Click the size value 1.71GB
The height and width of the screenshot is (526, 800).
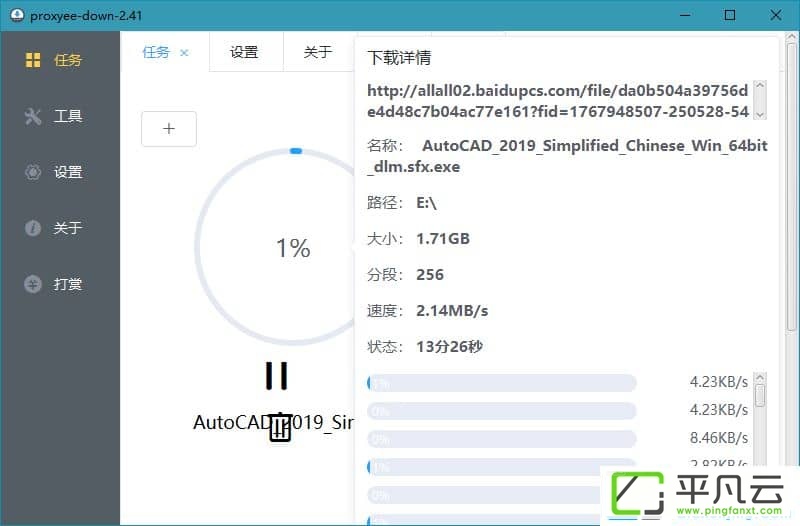(443, 239)
